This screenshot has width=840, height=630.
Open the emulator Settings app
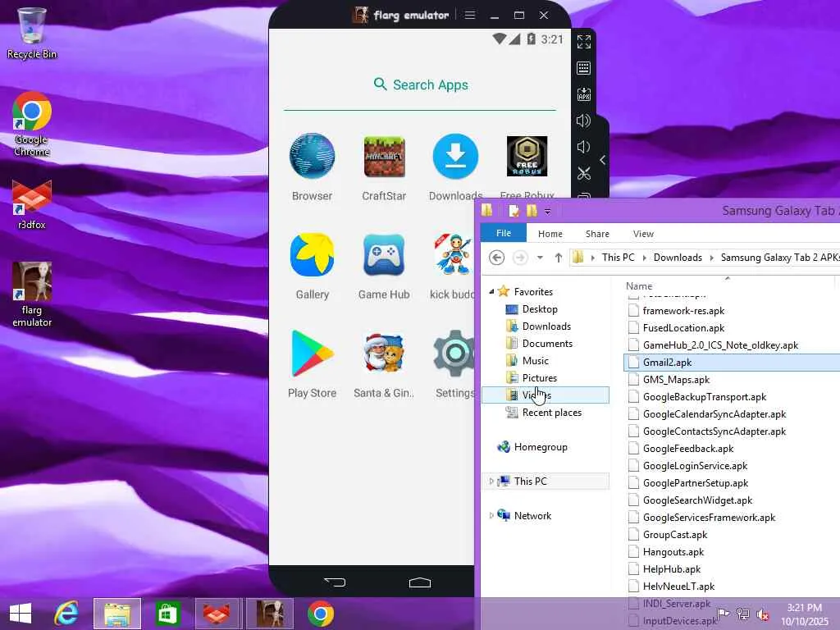pyautogui.click(x=454, y=354)
